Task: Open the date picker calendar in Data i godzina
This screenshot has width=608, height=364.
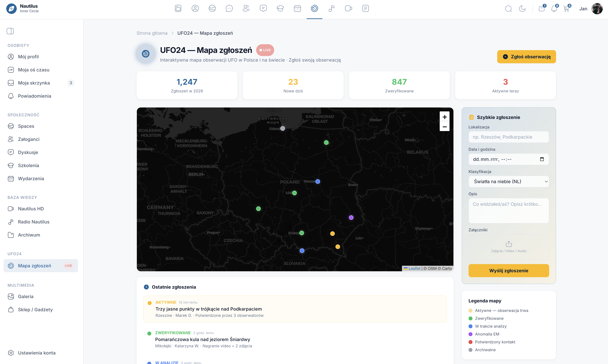Action: [x=542, y=159]
